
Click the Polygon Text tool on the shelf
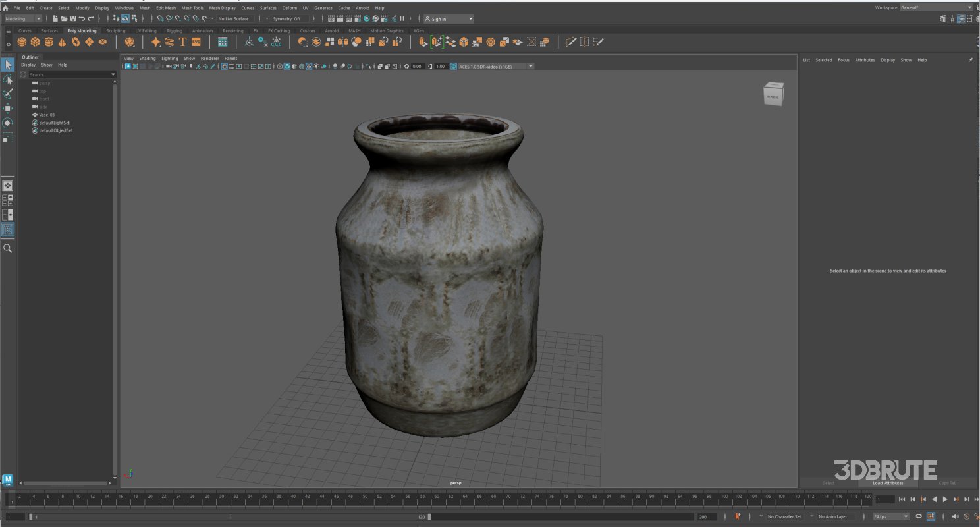click(183, 42)
